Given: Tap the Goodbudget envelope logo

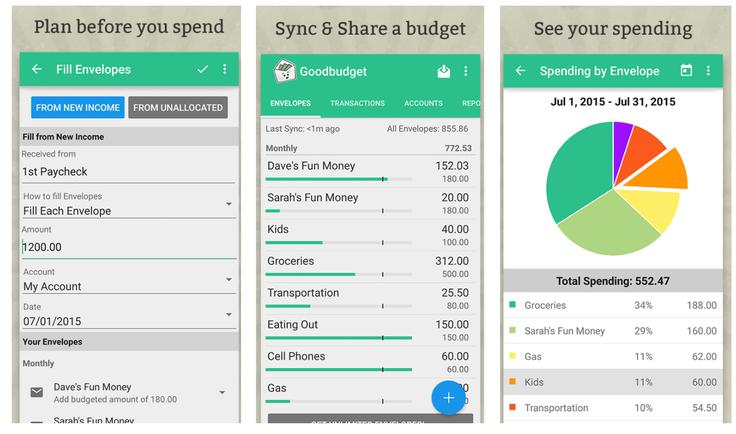Looking at the screenshot, I should (284, 71).
